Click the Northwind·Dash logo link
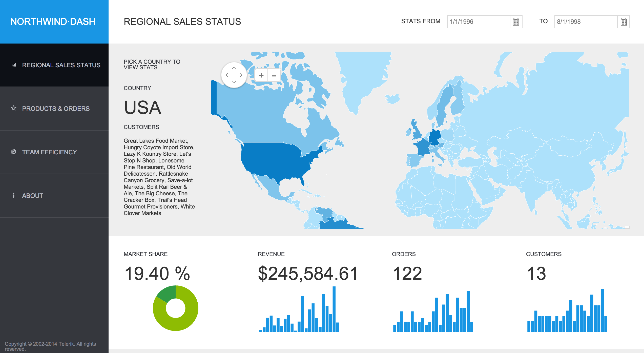 click(x=53, y=22)
